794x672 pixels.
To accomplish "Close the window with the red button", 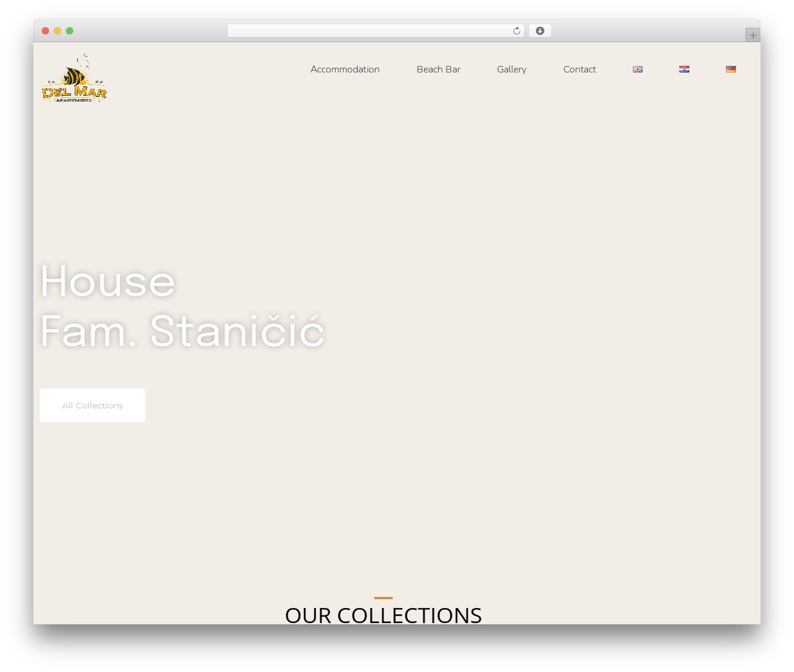I will [x=45, y=31].
